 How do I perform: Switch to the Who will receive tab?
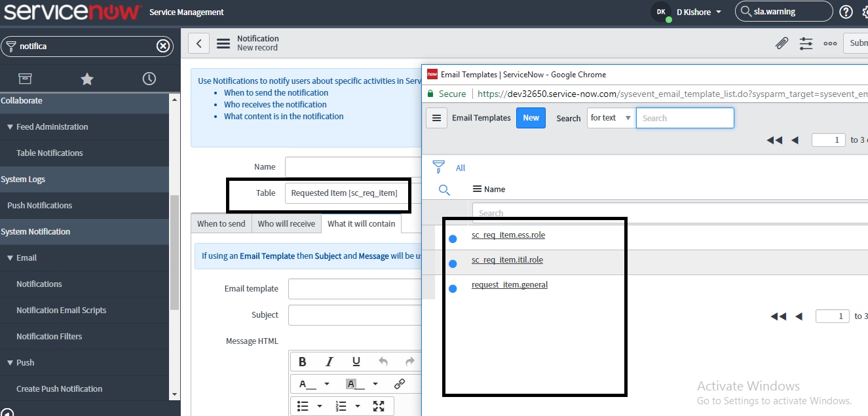click(286, 223)
